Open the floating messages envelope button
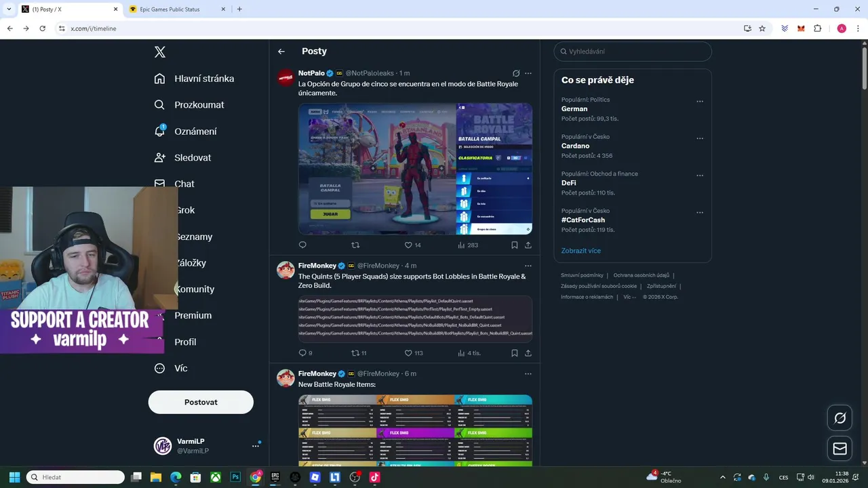Viewport: 868px width, 488px height. (840, 449)
